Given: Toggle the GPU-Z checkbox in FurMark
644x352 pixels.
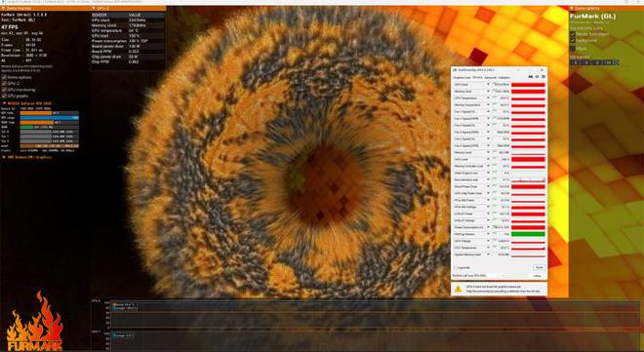Looking at the screenshot, I should point(4,83).
